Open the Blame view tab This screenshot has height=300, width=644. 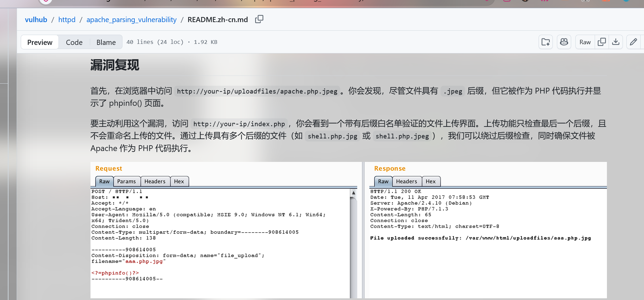[x=106, y=42]
